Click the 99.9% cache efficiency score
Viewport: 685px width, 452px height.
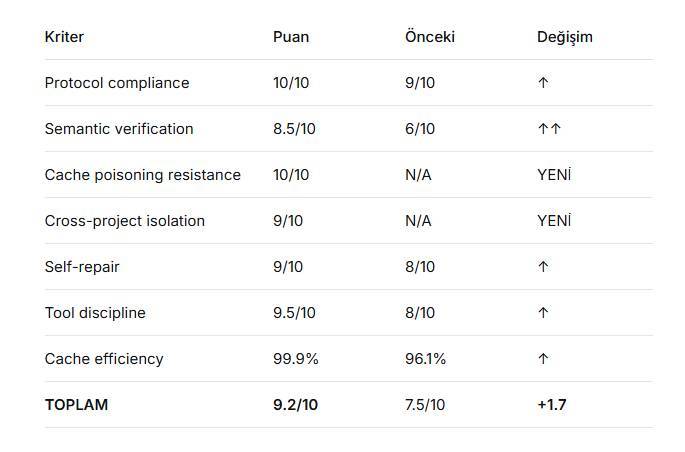coord(296,359)
